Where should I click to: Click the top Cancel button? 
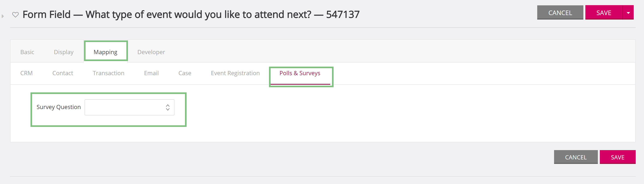click(560, 12)
